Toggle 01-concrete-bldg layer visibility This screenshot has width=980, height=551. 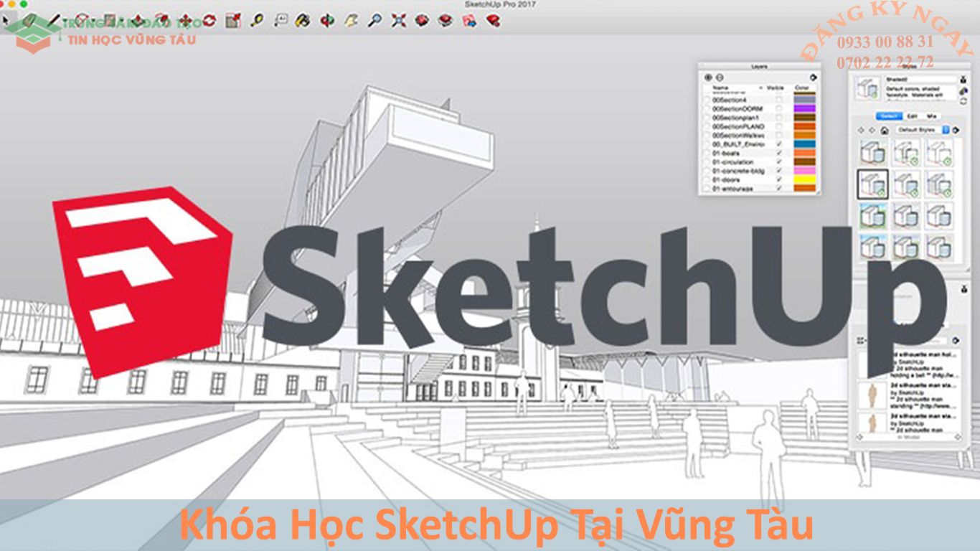pyautogui.click(x=779, y=171)
